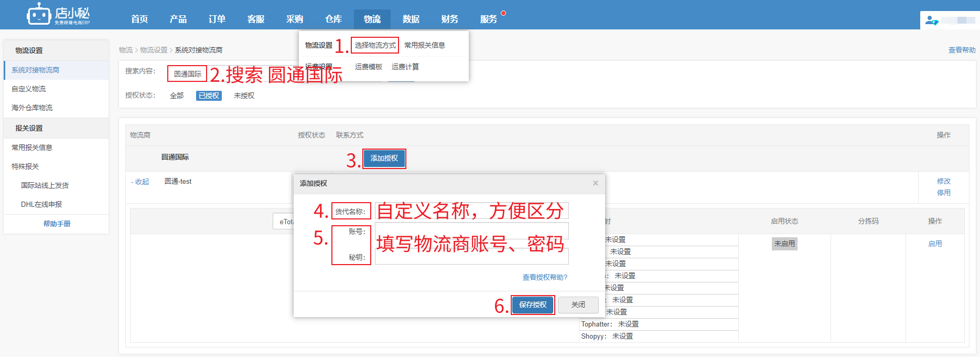Collapse the row with 收起
The height and width of the screenshot is (357, 980).
pyautogui.click(x=140, y=182)
